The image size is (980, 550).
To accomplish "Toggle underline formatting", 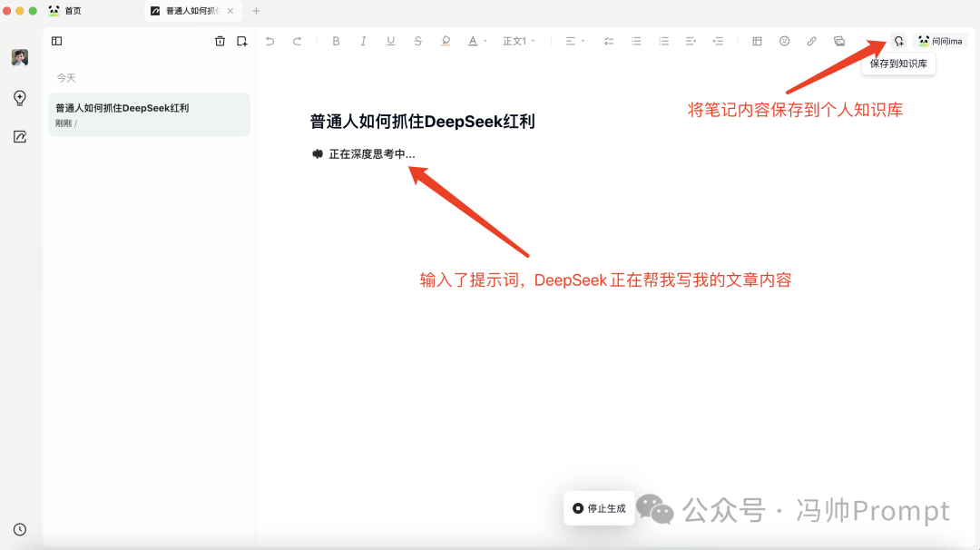I will [x=390, y=41].
